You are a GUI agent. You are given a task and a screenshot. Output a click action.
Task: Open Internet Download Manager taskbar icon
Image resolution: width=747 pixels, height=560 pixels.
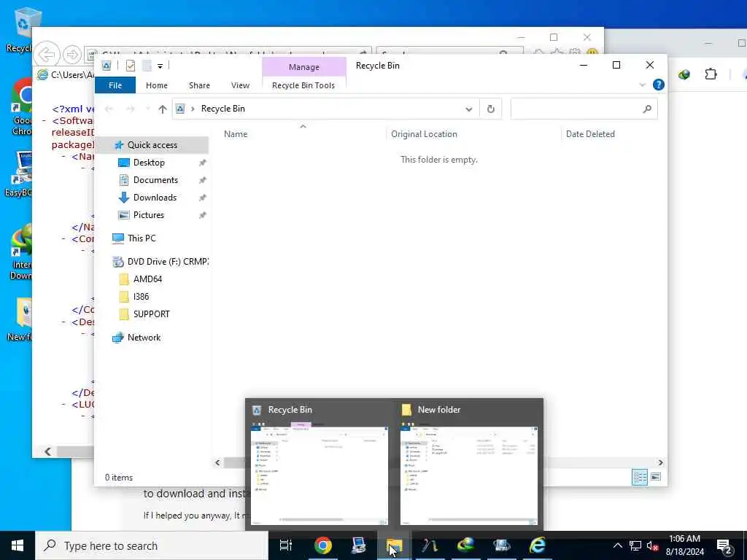(466, 545)
